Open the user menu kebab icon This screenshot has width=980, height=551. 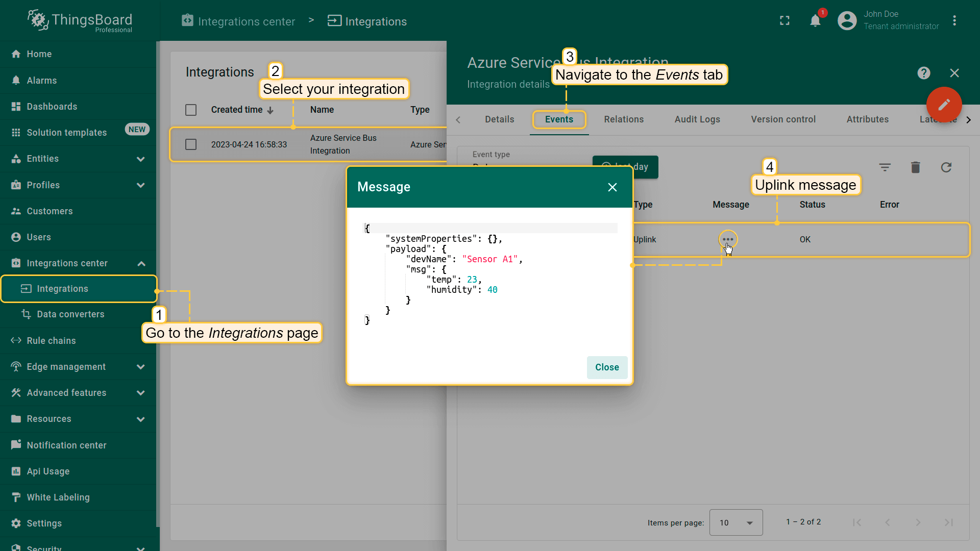pyautogui.click(x=954, y=21)
